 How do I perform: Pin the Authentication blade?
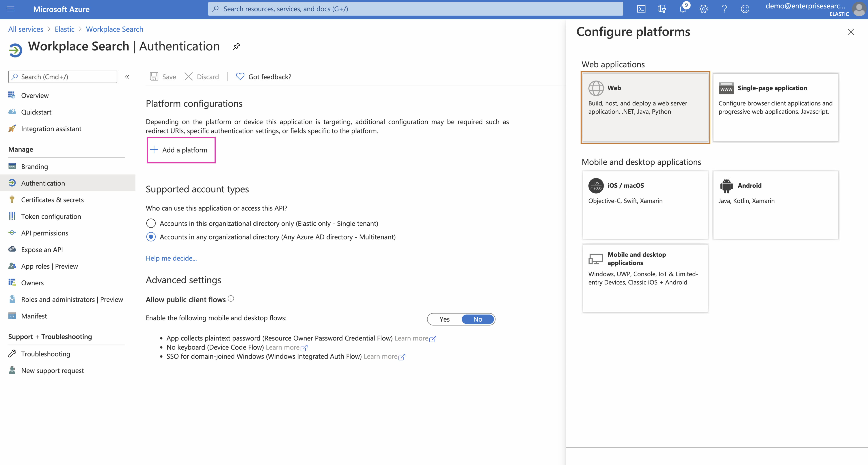(236, 46)
